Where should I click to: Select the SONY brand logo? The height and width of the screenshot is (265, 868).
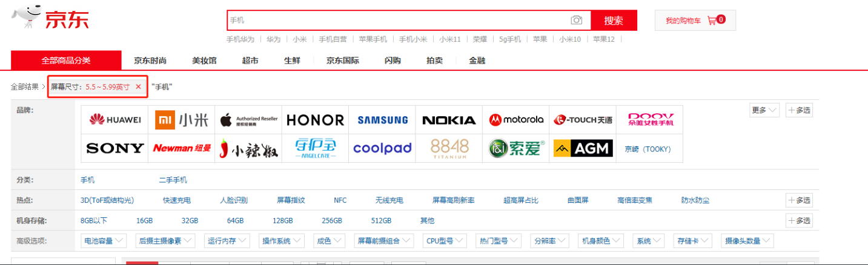pos(114,148)
